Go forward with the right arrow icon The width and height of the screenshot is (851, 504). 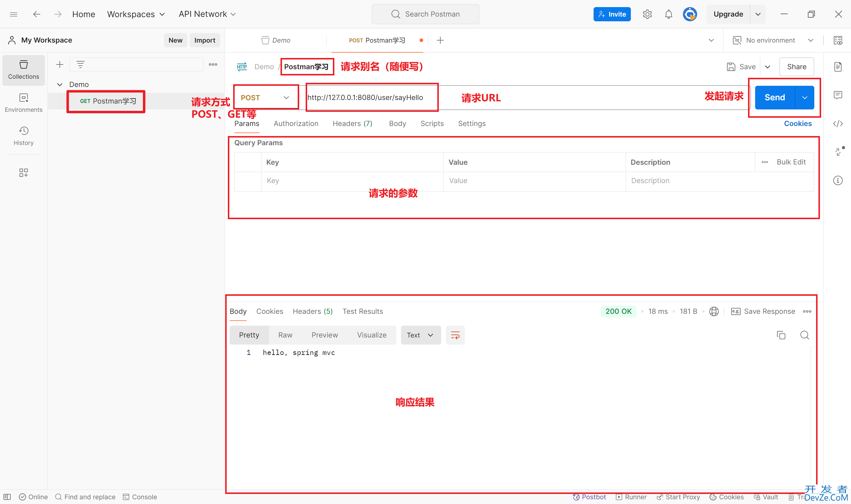click(x=58, y=14)
